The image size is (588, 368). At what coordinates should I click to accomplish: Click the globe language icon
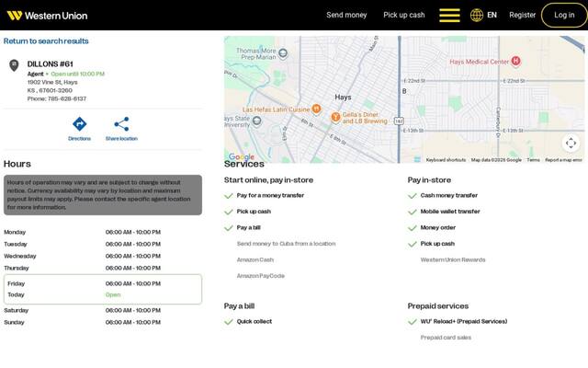click(x=477, y=16)
